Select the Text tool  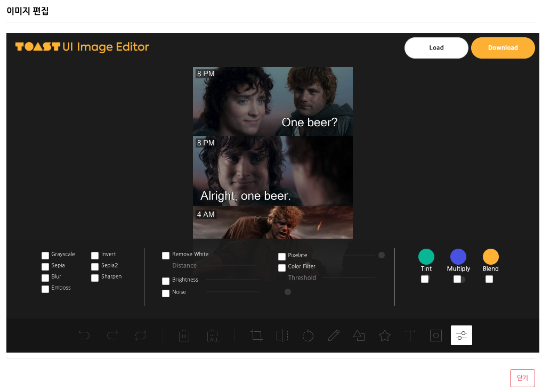pos(410,336)
